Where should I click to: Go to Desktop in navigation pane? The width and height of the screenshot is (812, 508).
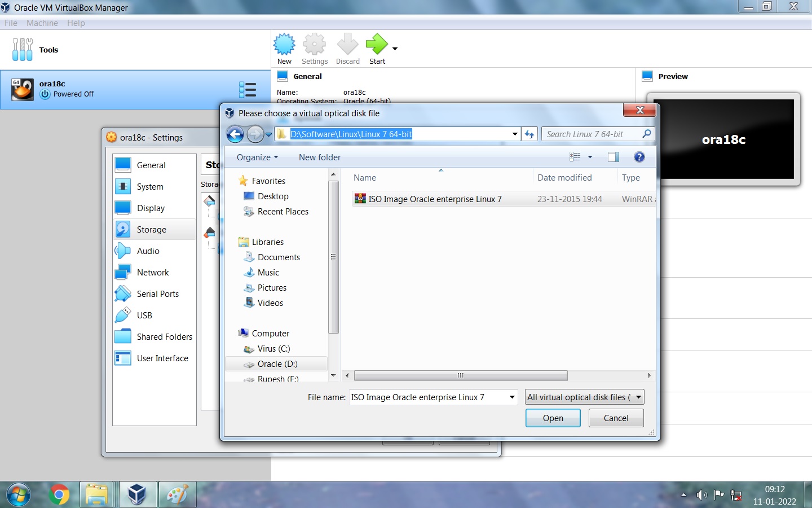pyautogui.click(x=273, y=196)
